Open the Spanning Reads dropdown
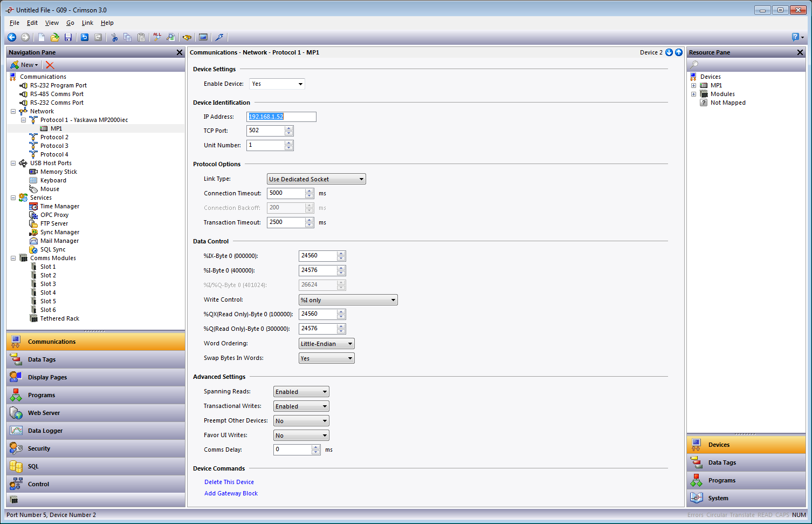 click(301, 392)
